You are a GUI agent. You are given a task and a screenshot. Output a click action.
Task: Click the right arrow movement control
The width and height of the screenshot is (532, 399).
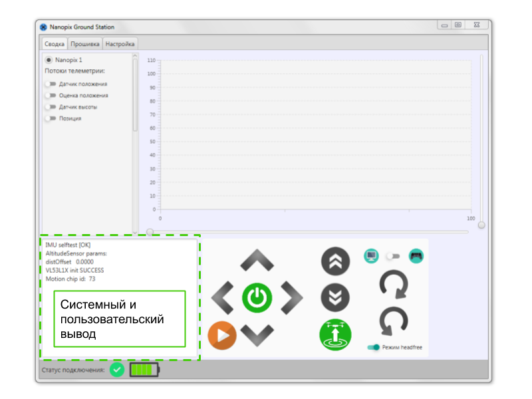[x=292, y=297]
